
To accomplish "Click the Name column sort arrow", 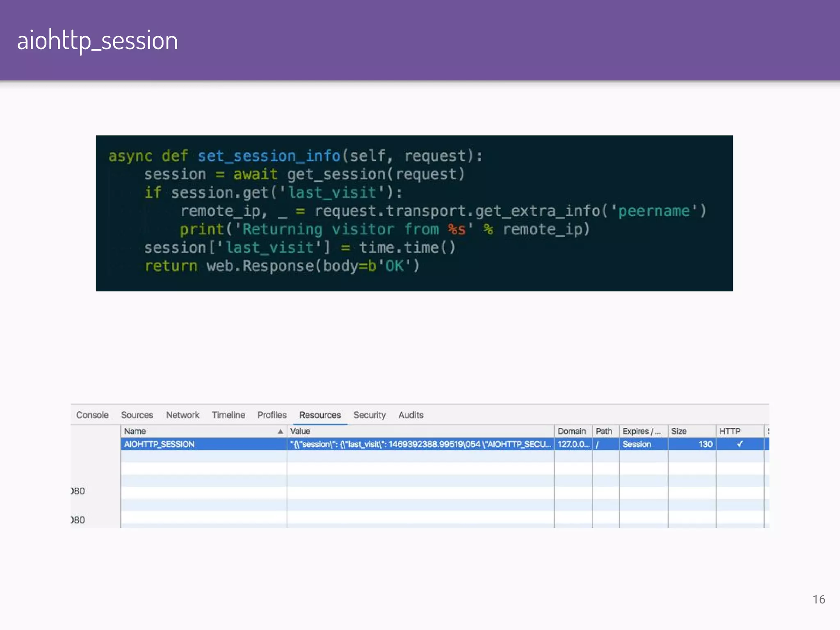I will click(281, 431).
